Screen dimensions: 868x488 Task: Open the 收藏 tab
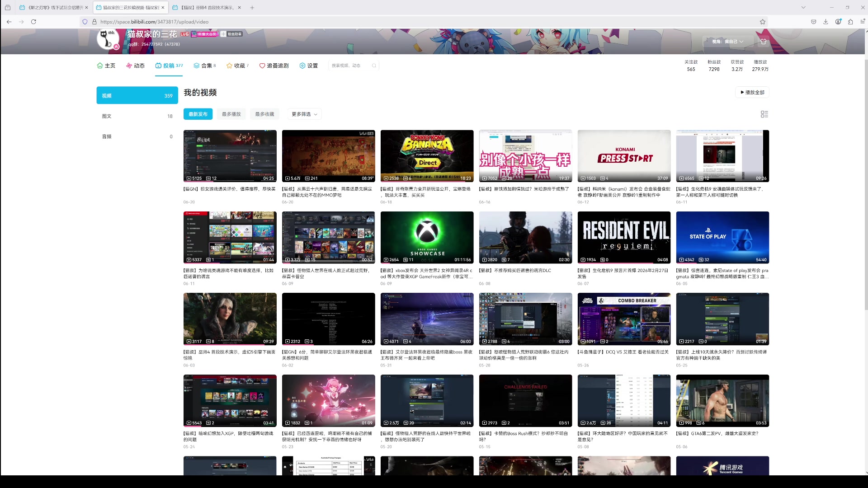[x=238, y=66]
